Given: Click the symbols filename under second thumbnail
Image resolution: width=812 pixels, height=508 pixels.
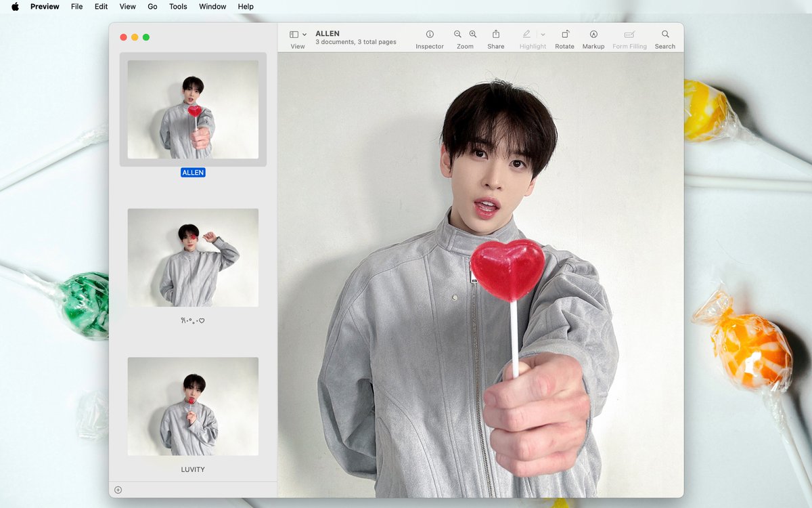Looking at the screenshot, I should [193, 320].
